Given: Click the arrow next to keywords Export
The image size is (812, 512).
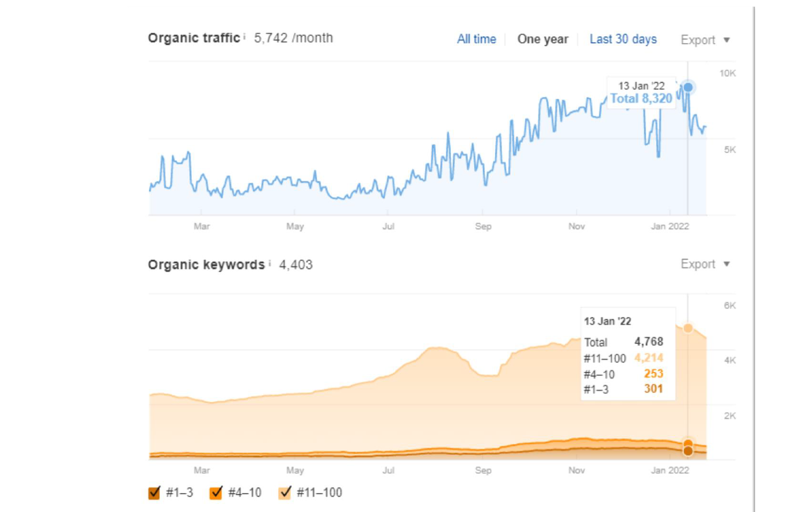Looking at the screenshot, I should tap(727, 264).
